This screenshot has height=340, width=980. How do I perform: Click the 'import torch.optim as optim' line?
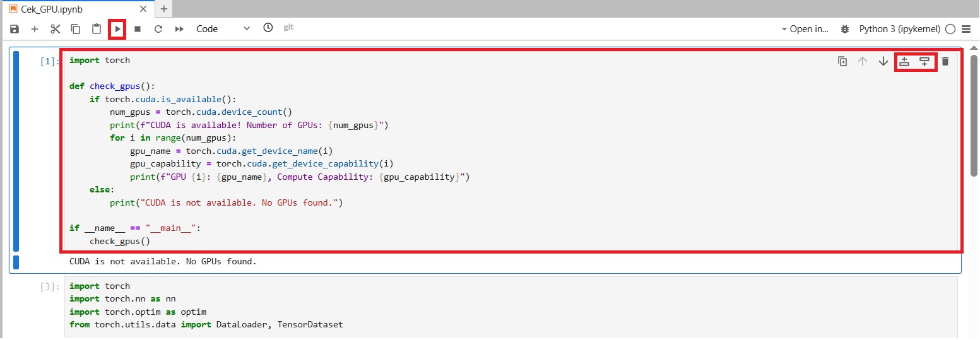coord(138,312)
